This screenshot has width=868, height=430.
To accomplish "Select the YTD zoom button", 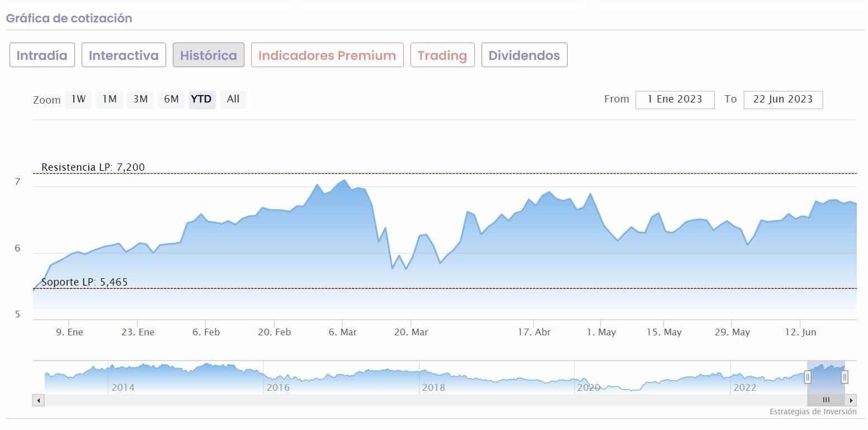I will coord(201,99).
